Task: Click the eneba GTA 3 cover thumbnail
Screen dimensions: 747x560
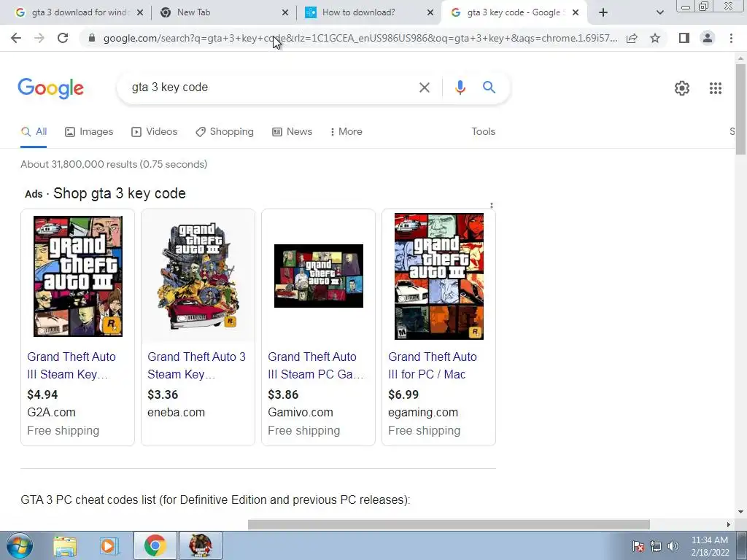Action: [x=198, y=276]
